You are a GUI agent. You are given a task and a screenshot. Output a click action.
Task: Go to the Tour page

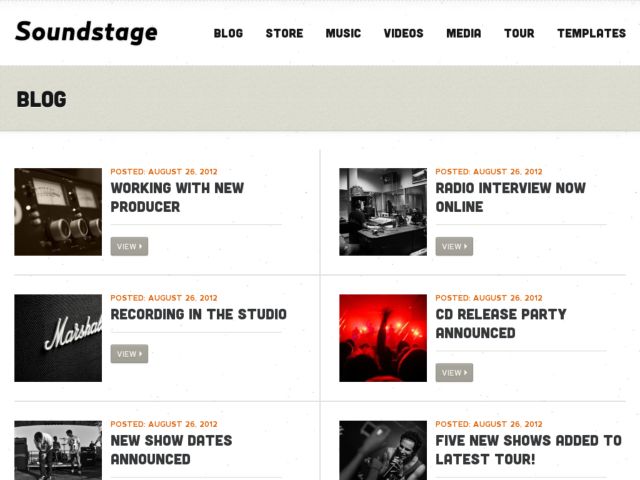click(x=519, y=33)
